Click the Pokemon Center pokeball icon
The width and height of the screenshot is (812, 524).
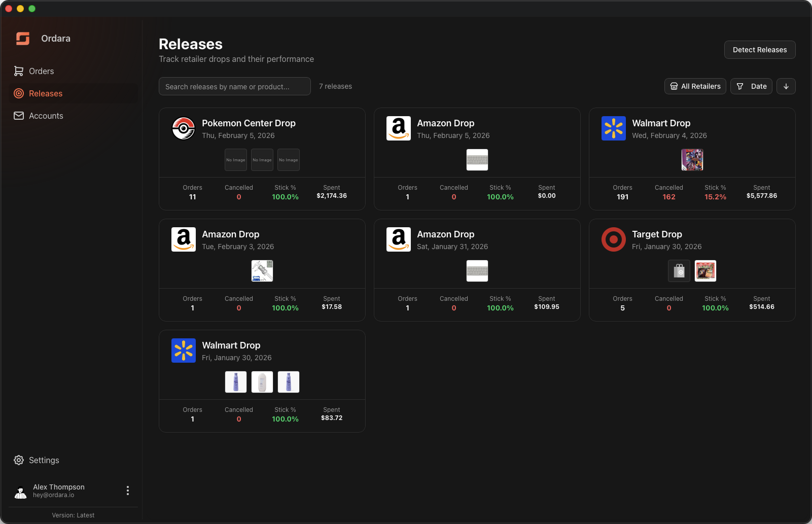coord(183,128)
